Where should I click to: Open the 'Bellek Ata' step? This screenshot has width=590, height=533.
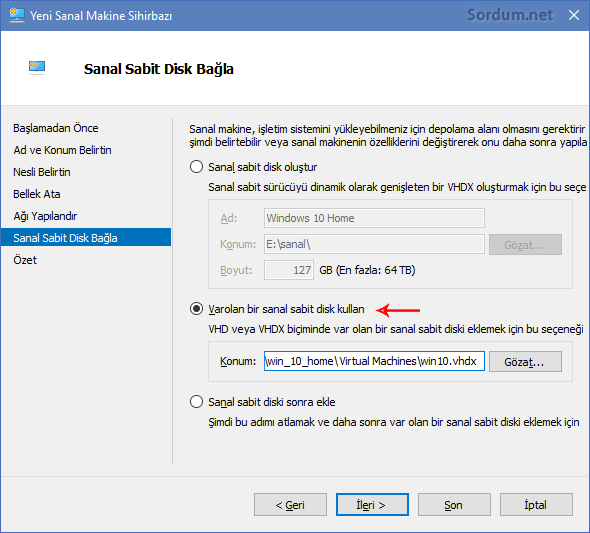point(36,194)
